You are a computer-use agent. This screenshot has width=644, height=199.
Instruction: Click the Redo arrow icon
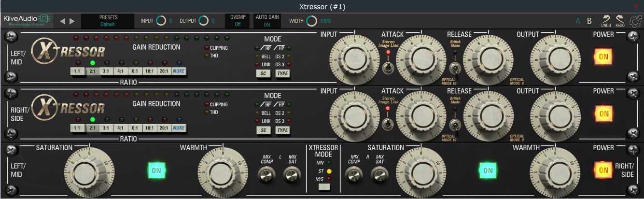click(x=620, y=21)
